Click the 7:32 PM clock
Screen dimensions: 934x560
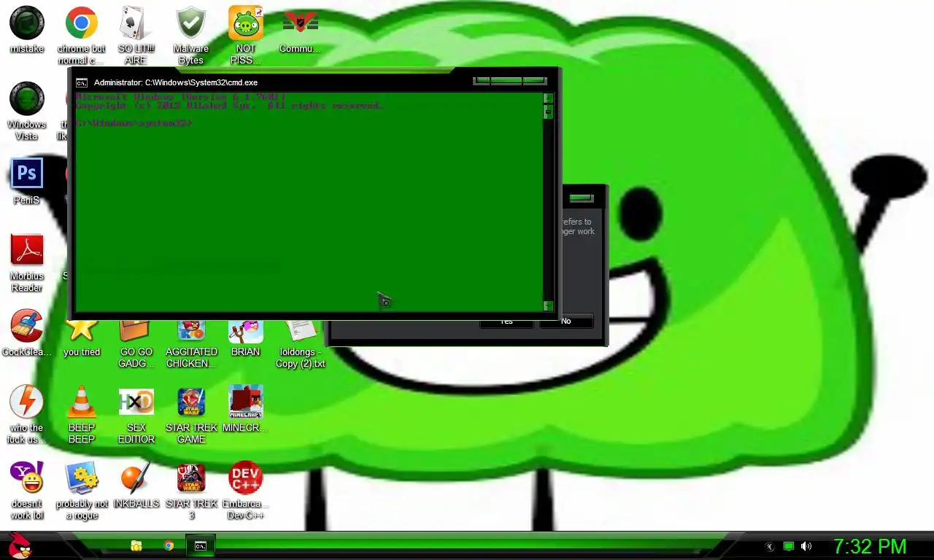[x=870, y=546]
